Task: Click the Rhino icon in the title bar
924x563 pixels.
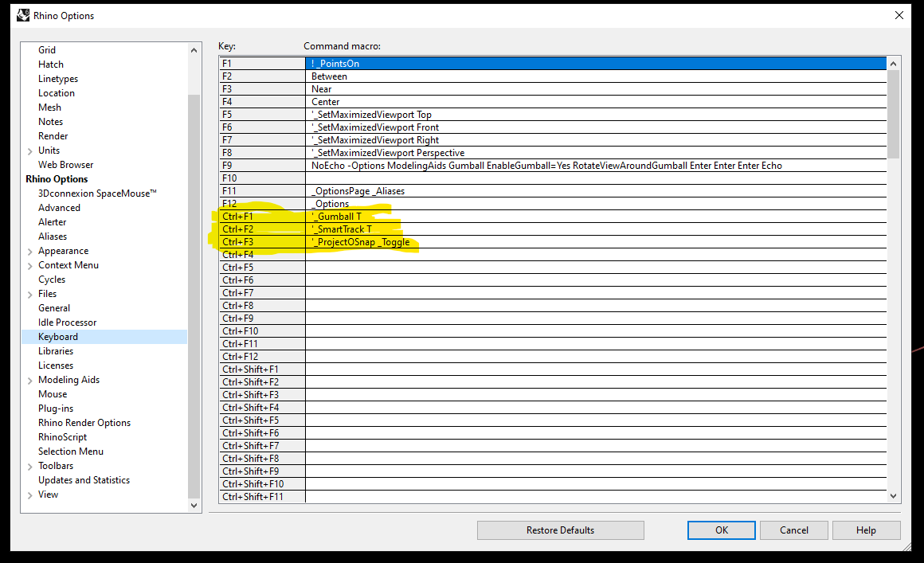Action: (23, 15)
